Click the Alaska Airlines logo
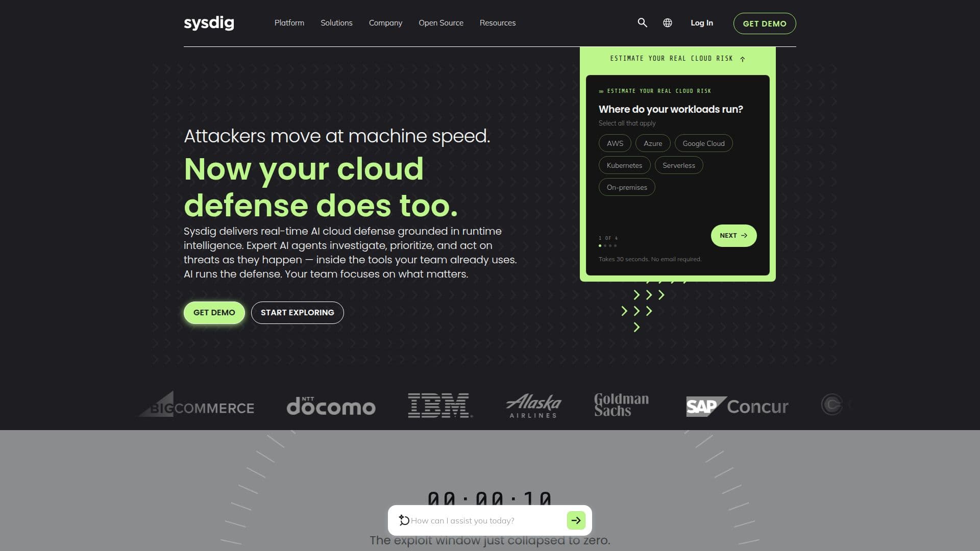Screen dimensions: 980x551 pos(533,406)
